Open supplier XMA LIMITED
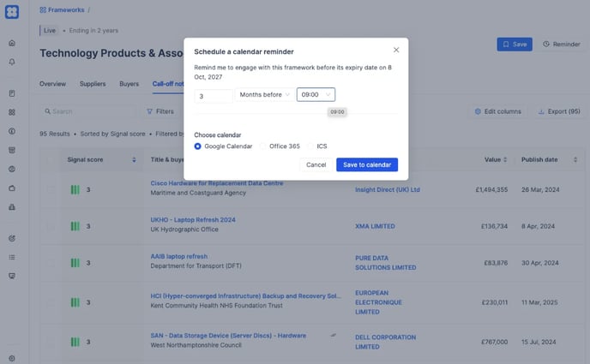Image resolution: width=590 pixels, height=364 pixels. pyautogui.click(x=375, y=226)
